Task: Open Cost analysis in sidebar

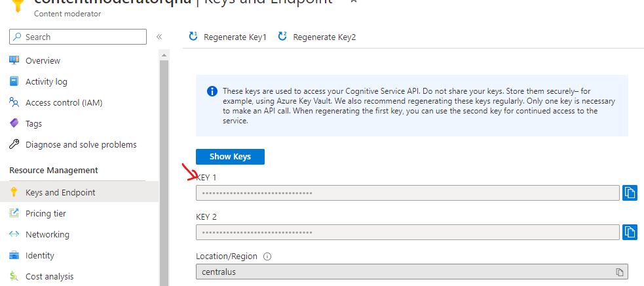Action: [x=49, y=276]
